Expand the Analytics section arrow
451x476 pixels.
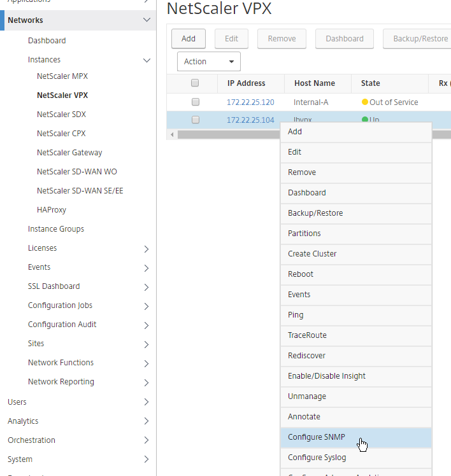[x=146, y=421]
